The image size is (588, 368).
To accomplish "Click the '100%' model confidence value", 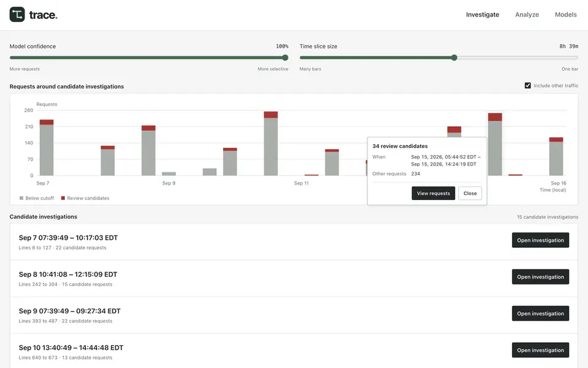I will (x=282, y=46).
